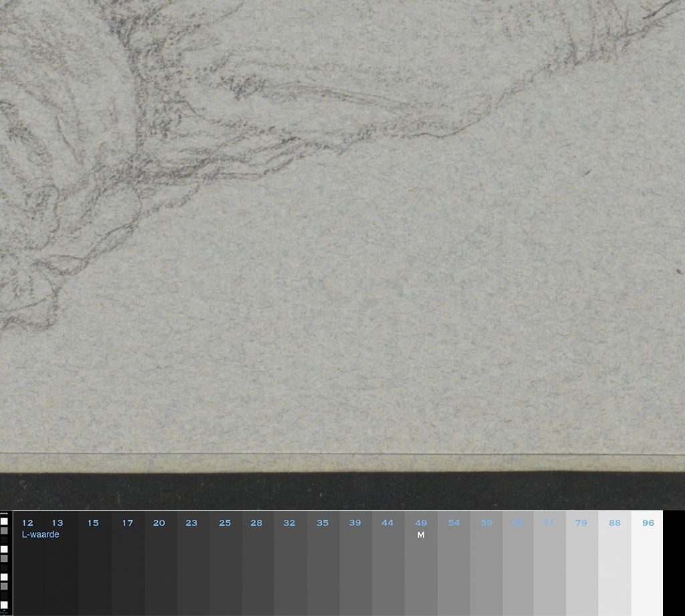685x616 pixels.
Task: Click the grayscale patch numbered 44
Action: 388,569
